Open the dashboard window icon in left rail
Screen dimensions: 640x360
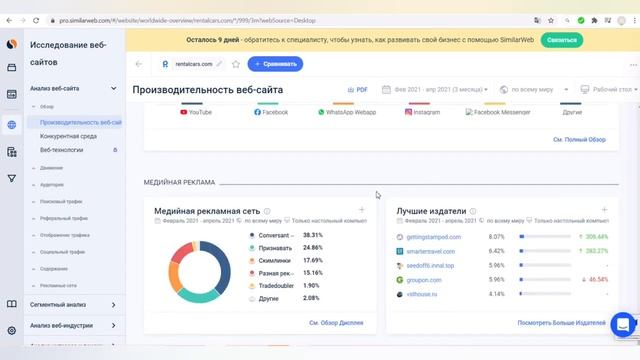[11, 94]
